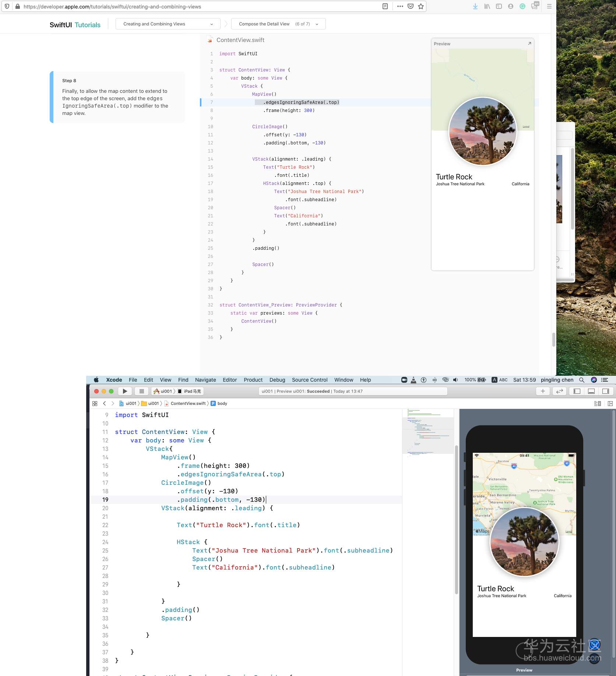Image resolution: width=616 pixels, height=676 pixels.
Task: Open the Xcode application menu
Action: [x=114, y=380]
